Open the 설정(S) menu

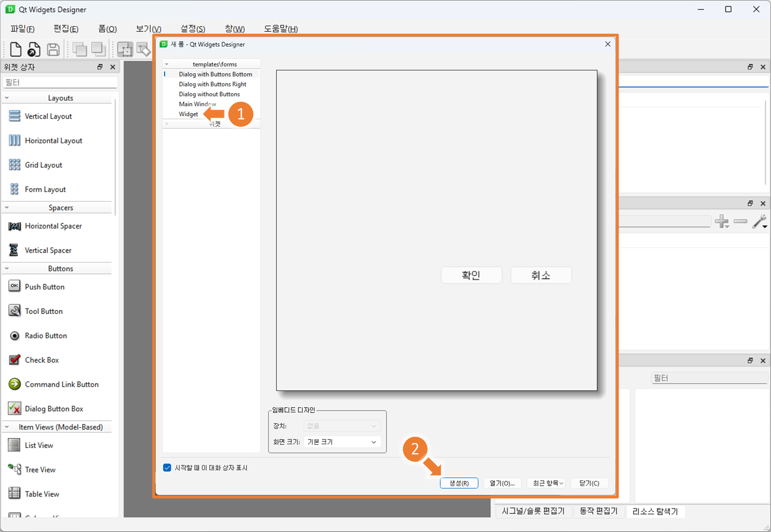(193, 29)
